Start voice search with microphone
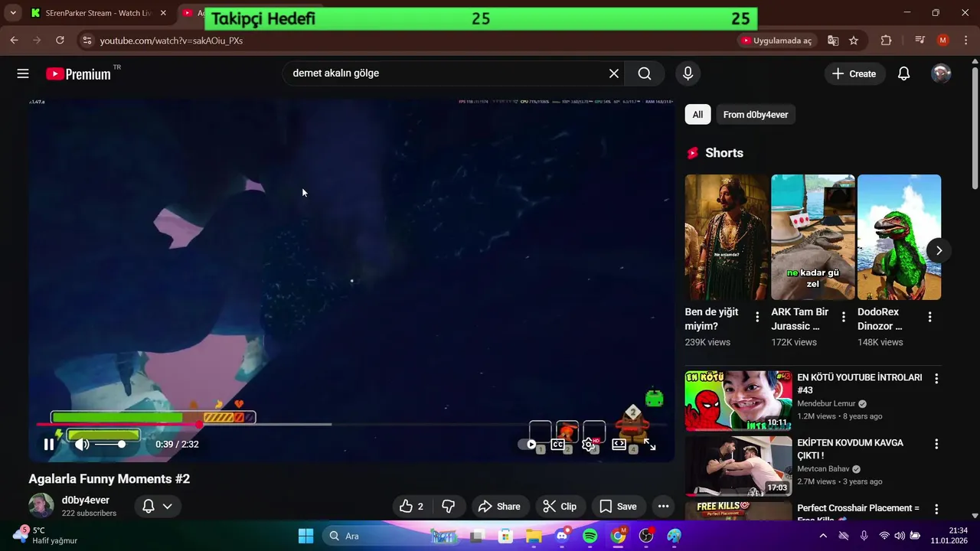This screenshot has width=980, height=551. point(688,73)
